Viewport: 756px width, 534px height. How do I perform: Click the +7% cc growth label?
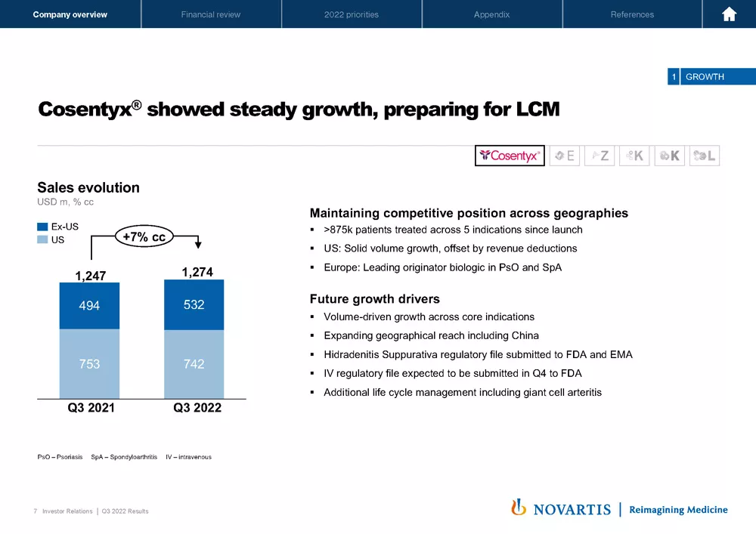click(x=144, y=236)
